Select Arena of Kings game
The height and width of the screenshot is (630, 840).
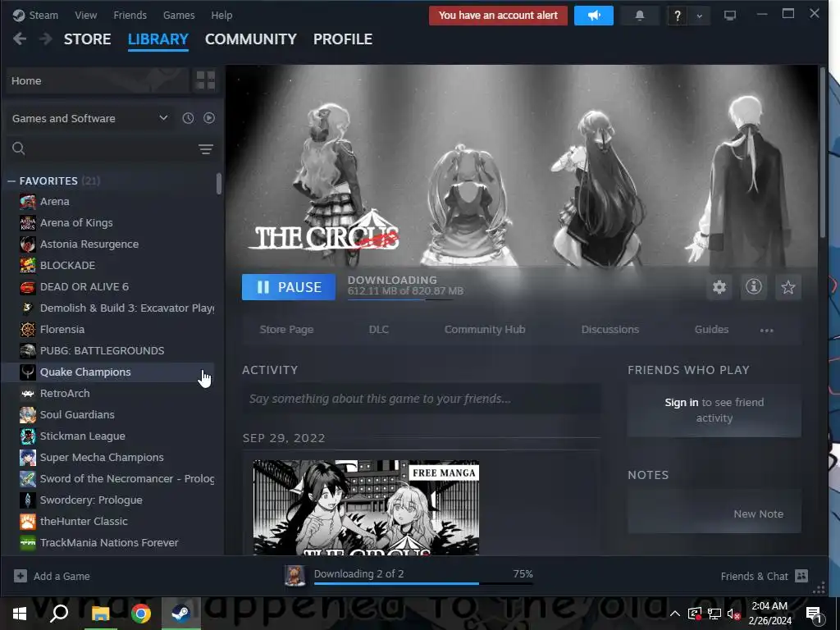click(x=111, y=223)
